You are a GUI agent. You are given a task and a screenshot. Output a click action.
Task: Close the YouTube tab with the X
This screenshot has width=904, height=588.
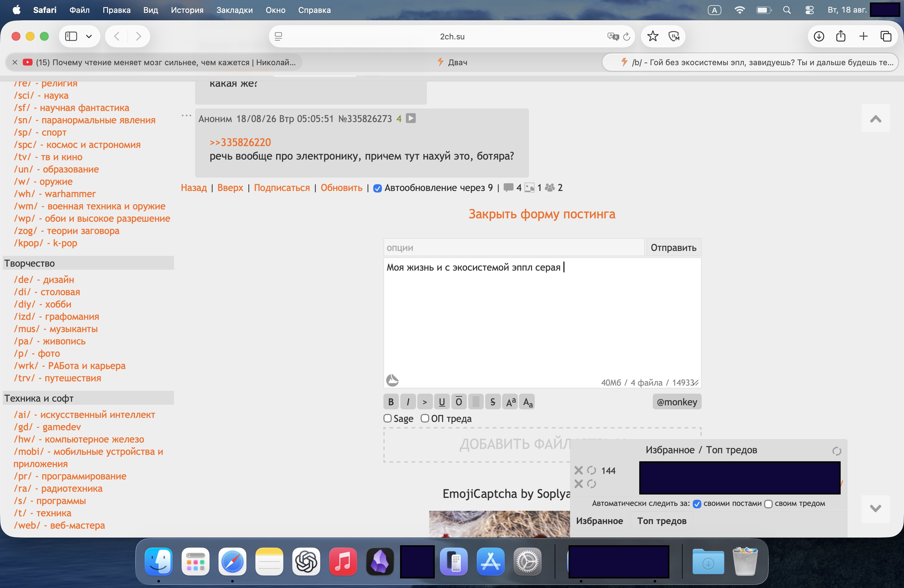pos(15,62)
